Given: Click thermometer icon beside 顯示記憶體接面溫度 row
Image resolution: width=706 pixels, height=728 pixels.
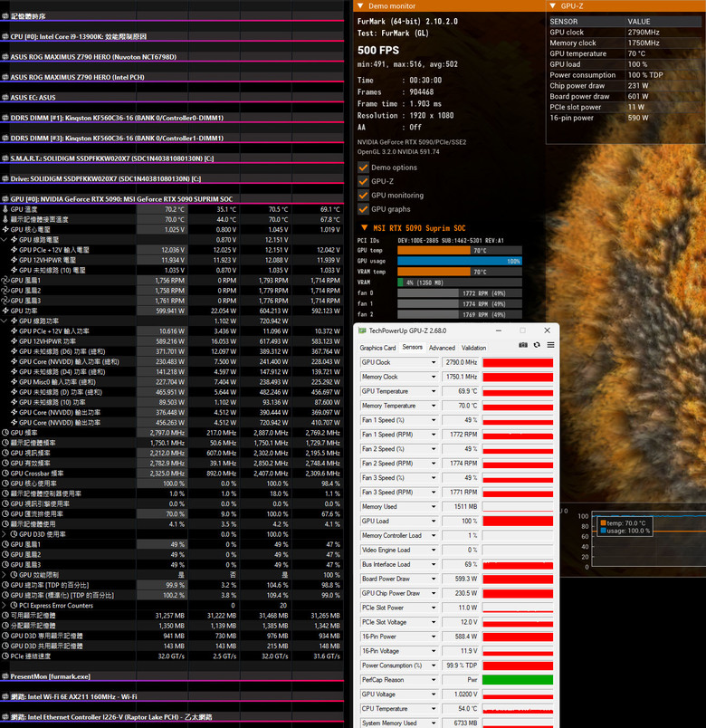Looking at the screenshot, I should (x=5, y=220).
